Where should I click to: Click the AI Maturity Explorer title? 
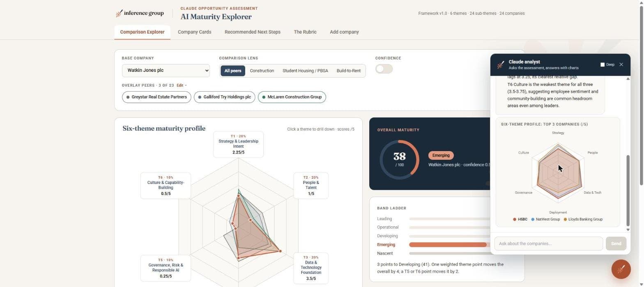(x=216, y=17)
